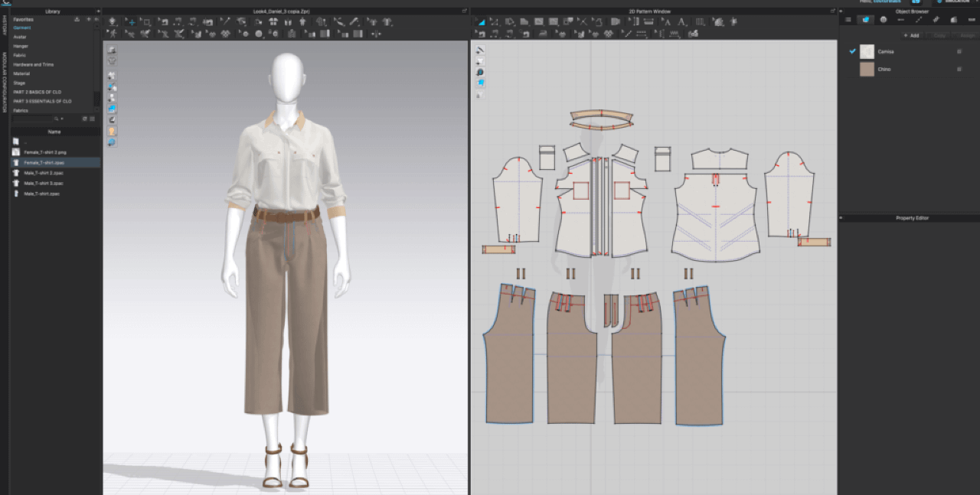980x495 pixels.
Task: Open the Button tab in Object Browser
Action: (x=883, y=20)
